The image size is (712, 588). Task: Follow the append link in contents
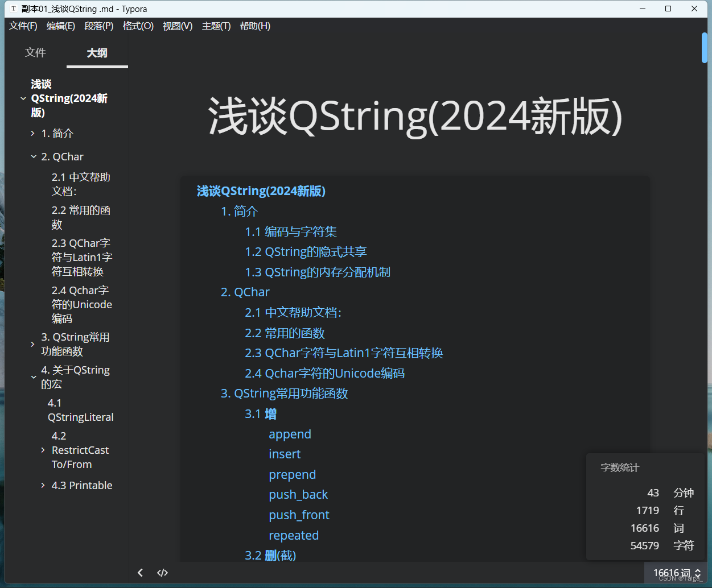pos(290,434)
